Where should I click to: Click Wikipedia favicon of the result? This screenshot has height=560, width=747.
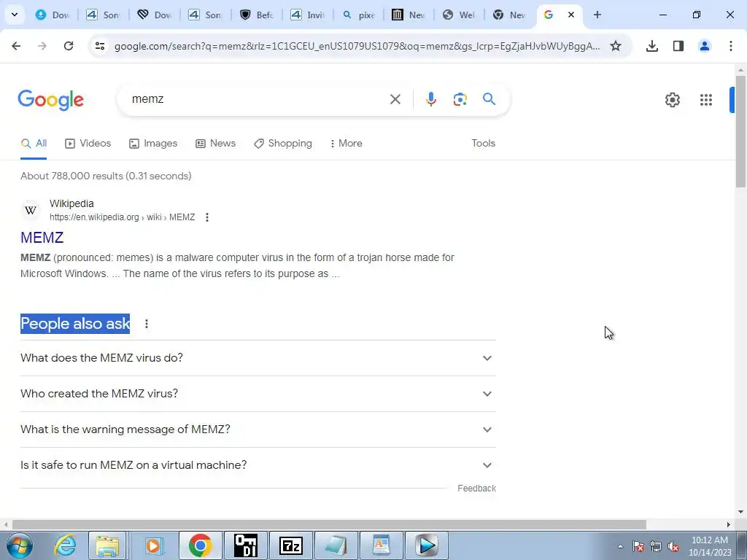31,210
